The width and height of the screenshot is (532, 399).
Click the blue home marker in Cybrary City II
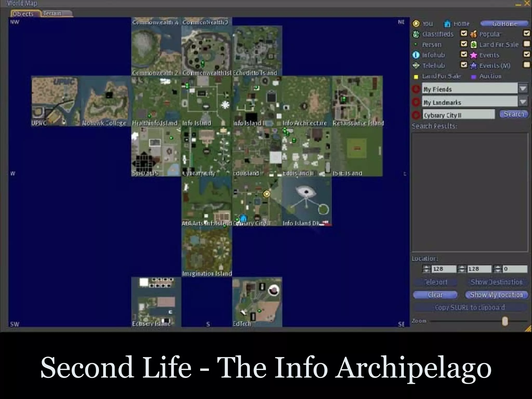point(243,218)
